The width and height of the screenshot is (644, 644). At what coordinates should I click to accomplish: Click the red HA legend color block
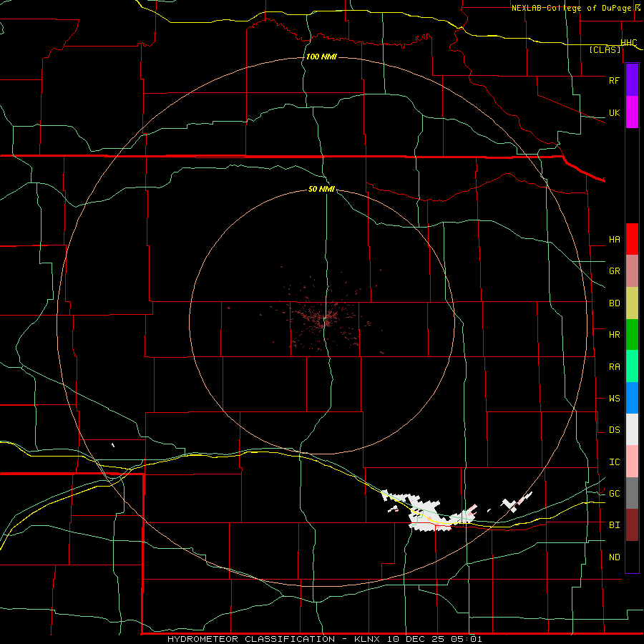tap(632, 239)
